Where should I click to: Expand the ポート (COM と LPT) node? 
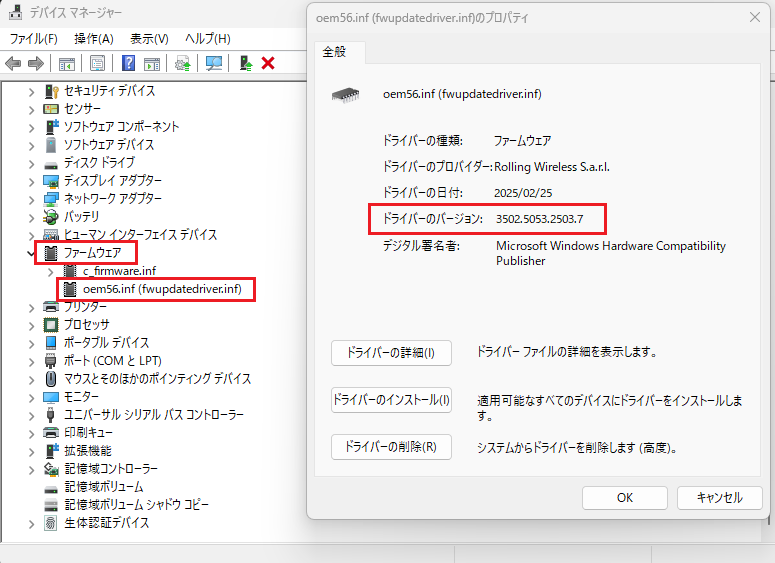click(x=31, y=361)
